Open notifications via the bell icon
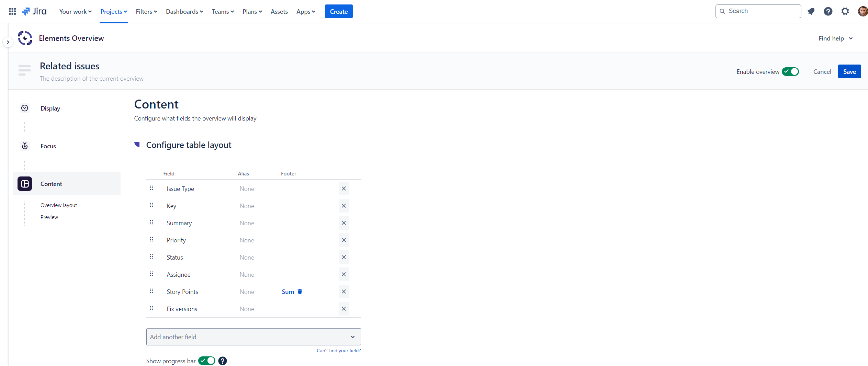This screenshot has width=868, height=366. pyautogui.click(x=811, y=11)
